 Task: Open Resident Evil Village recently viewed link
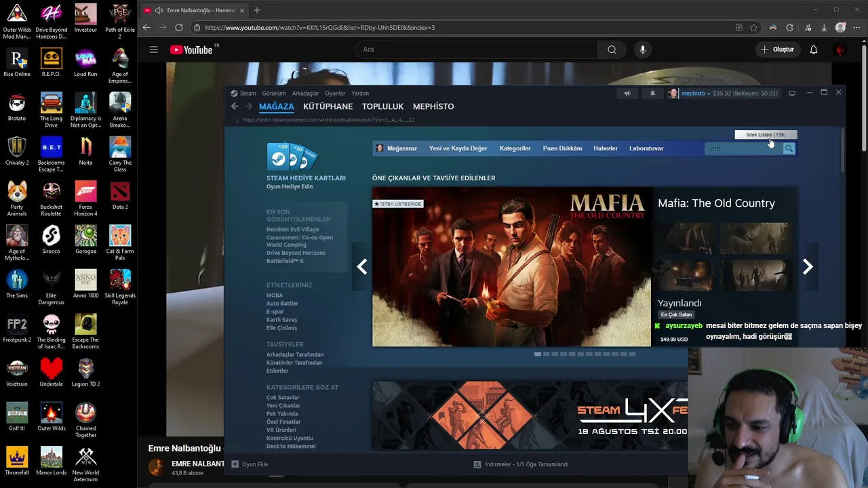click(292, 230)
